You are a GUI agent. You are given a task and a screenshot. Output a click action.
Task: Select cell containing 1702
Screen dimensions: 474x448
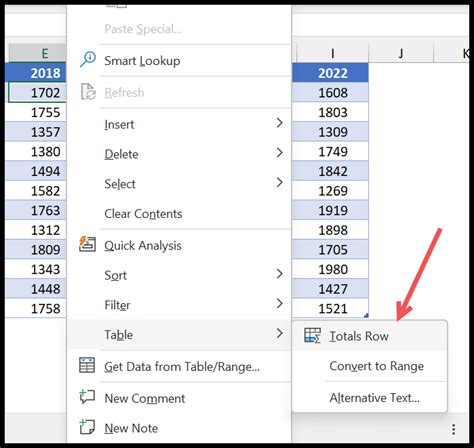tap(37, 92)
